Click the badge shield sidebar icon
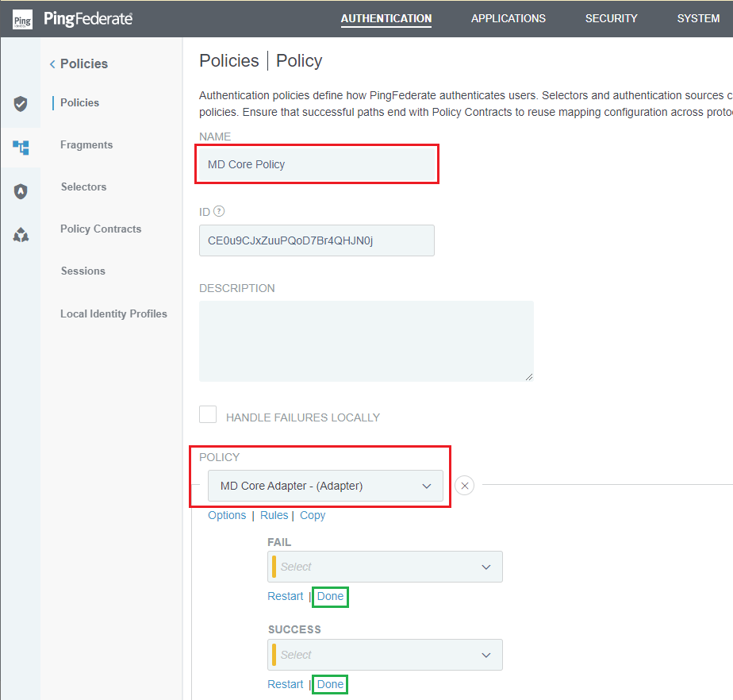733x700 pixels. [x=21, y=191]
